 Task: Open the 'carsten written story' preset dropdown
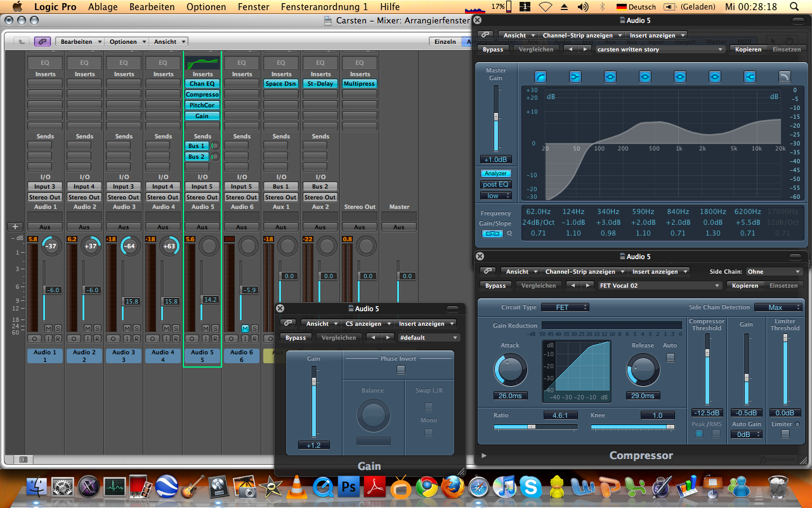[x=660, y=49]
